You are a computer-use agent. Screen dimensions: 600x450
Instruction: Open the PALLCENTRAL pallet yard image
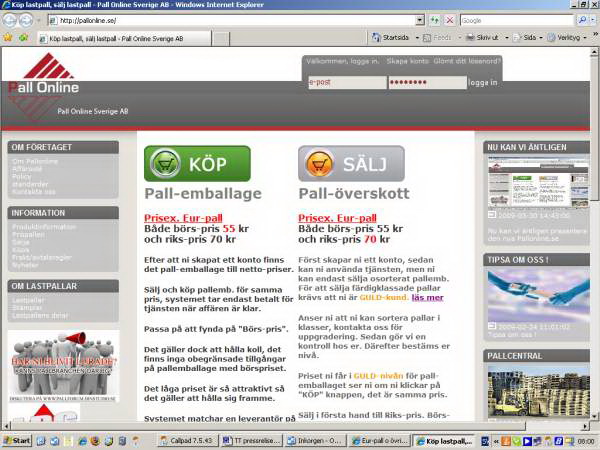538,391
